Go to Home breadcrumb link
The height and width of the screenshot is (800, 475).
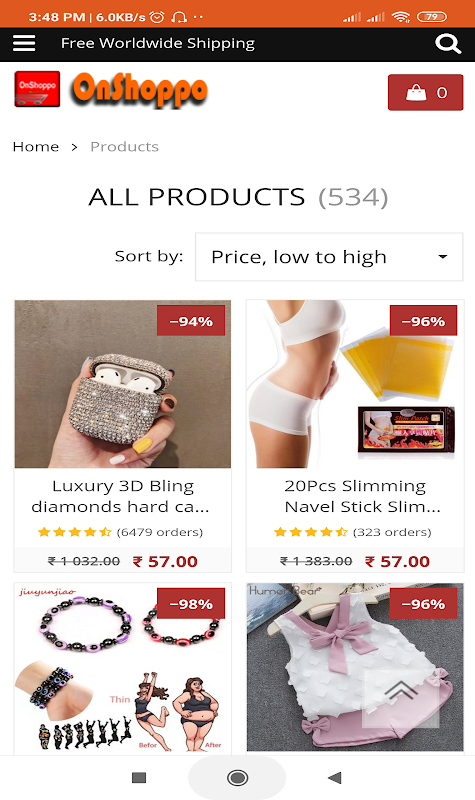click(36, 147)
